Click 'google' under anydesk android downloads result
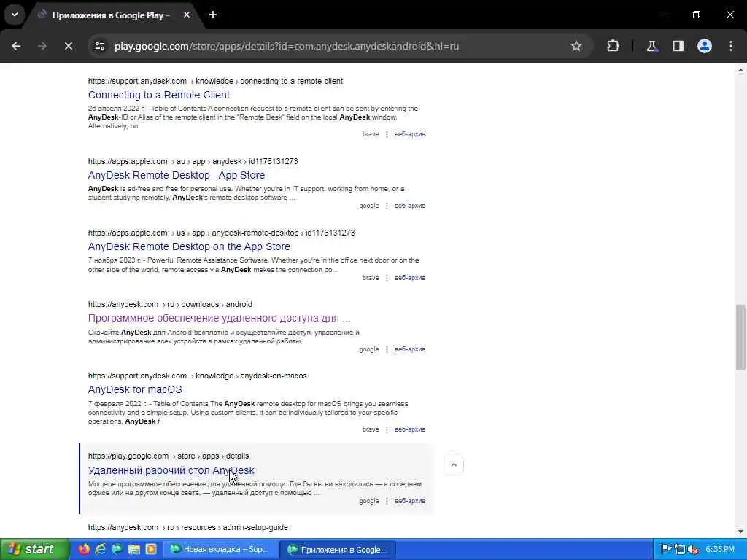 (368, 349)
